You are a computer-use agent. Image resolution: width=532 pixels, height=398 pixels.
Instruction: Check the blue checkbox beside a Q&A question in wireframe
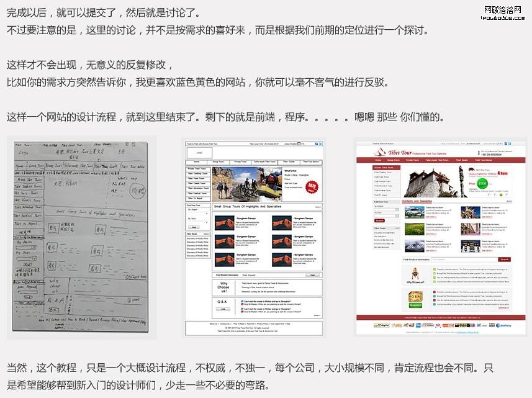243,302
